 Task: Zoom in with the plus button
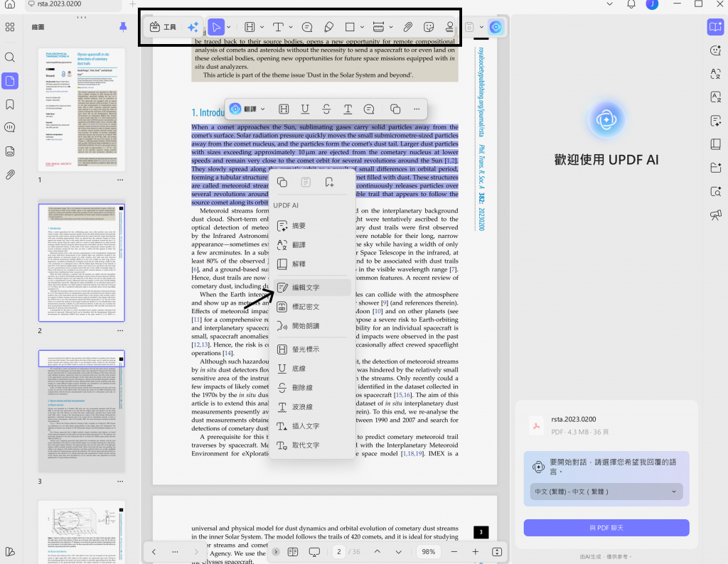pyautogui.click(x=476, y=551)
